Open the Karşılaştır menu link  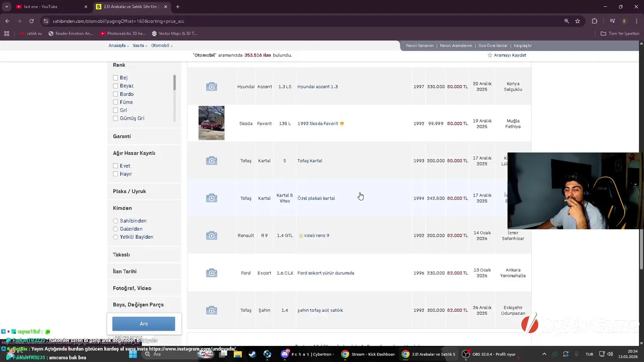pos(523,46)
